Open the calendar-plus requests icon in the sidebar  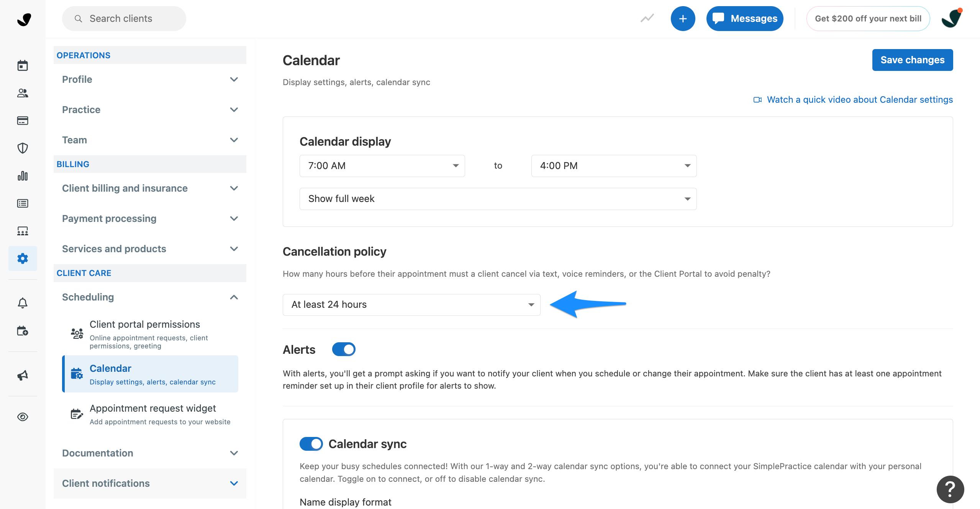tap(23, 331)
